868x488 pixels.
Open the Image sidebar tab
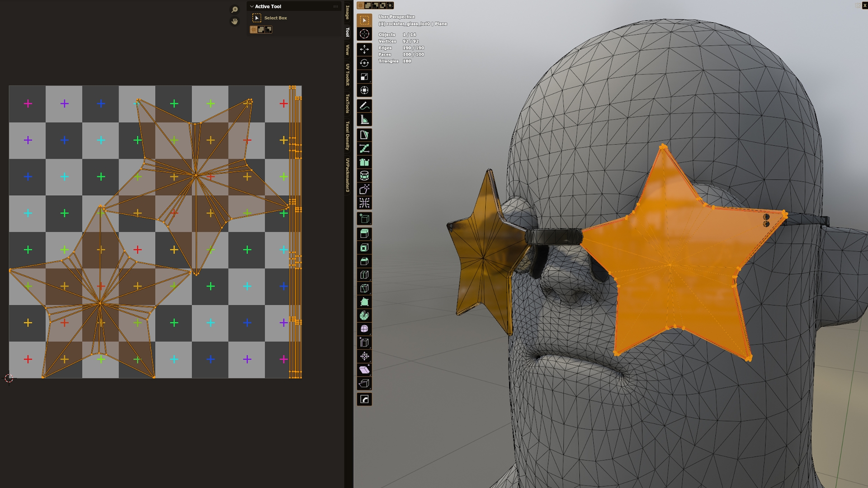[x=348, y=13]
